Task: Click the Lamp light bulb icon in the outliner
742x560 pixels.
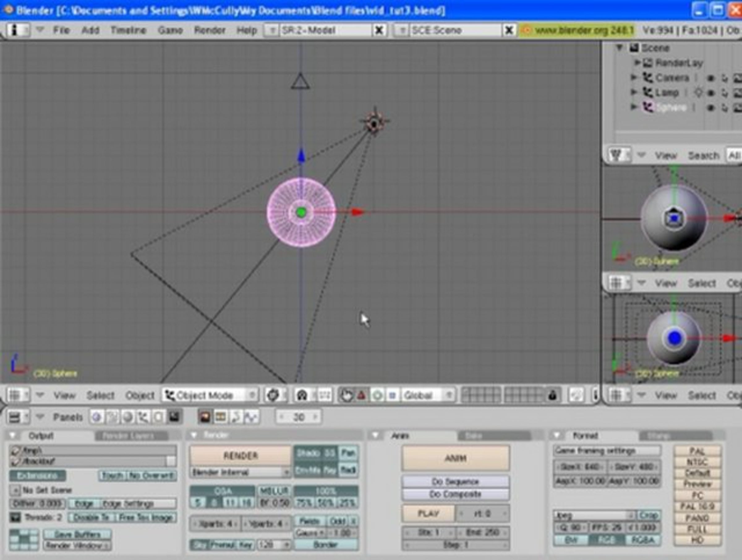Action: point(698,92)
